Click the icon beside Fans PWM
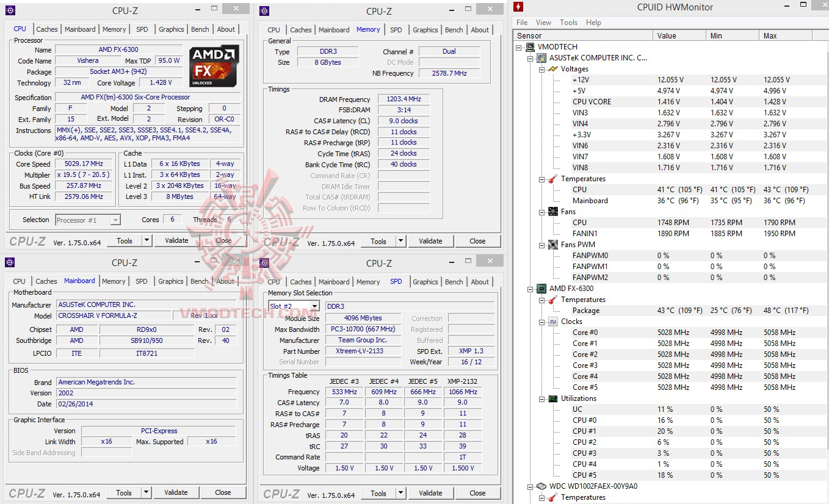 pyautogui.click(x=552, y=245)
